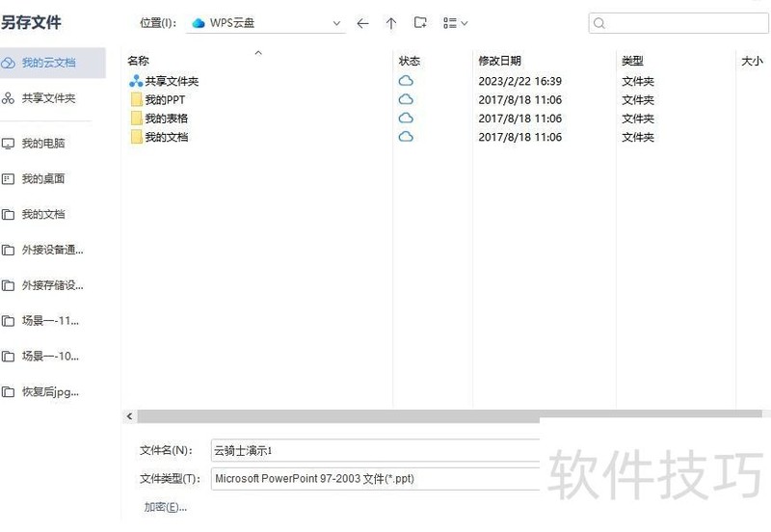The image size is (771, 532).
Task: Select 我的桌面 in the sidebar
Action: click(x=43, y=179)
